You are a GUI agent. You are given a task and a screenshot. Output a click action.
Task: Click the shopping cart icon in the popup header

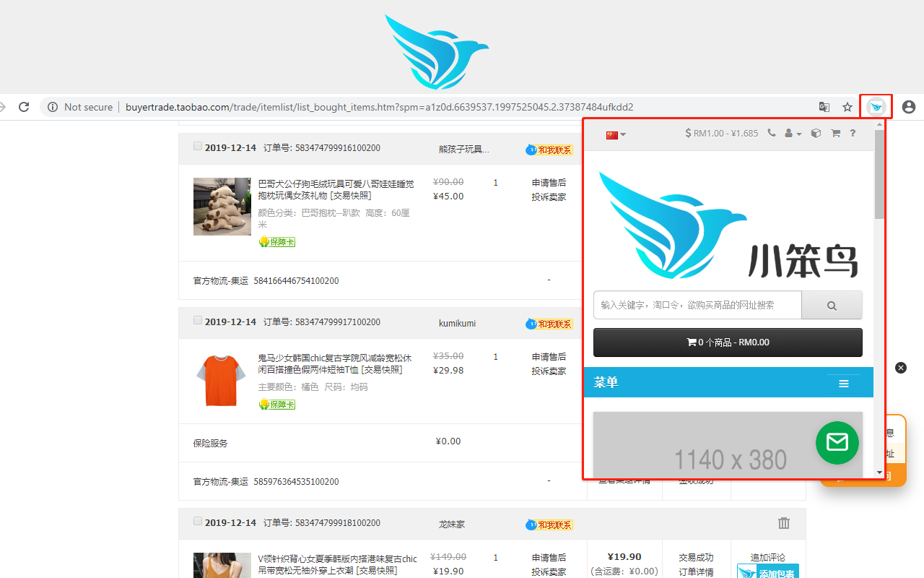coord(834,133)
